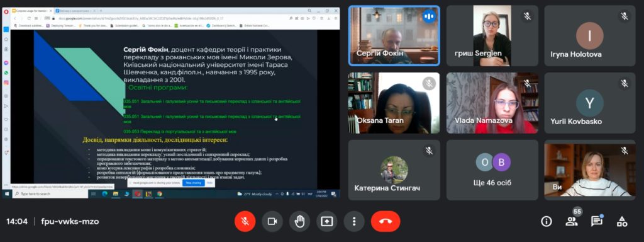644x242 pixels.
Task: Select Oksana Taran video tile
Action: coord(394,103)
